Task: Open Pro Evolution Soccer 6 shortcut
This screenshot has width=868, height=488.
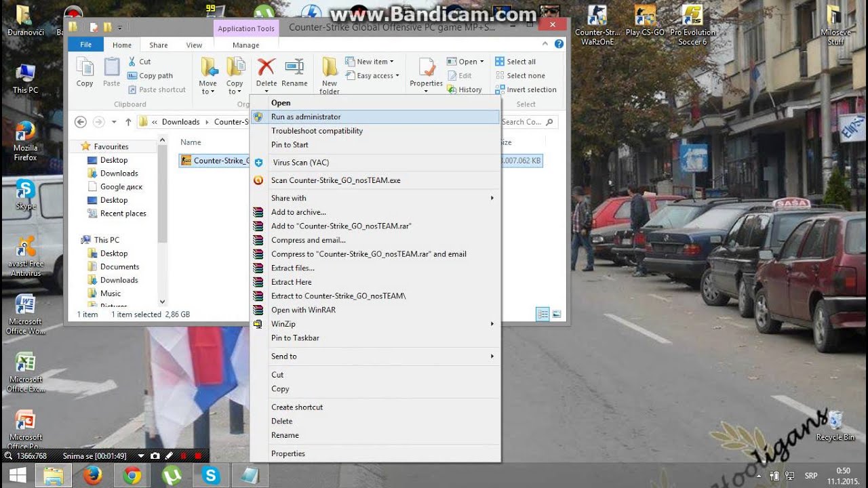Action: tap(692, 26)
